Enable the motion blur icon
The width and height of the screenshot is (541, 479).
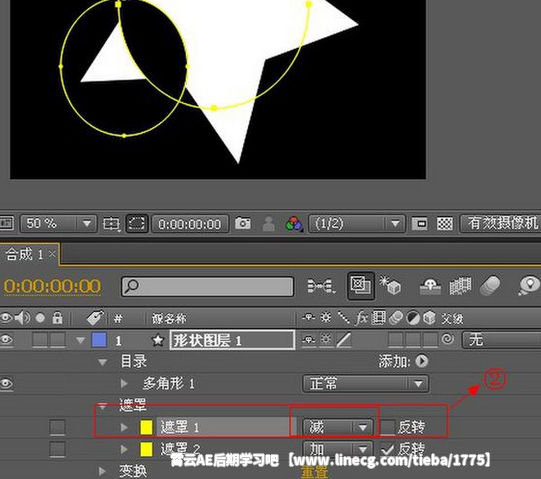click(x=490, y=286)
